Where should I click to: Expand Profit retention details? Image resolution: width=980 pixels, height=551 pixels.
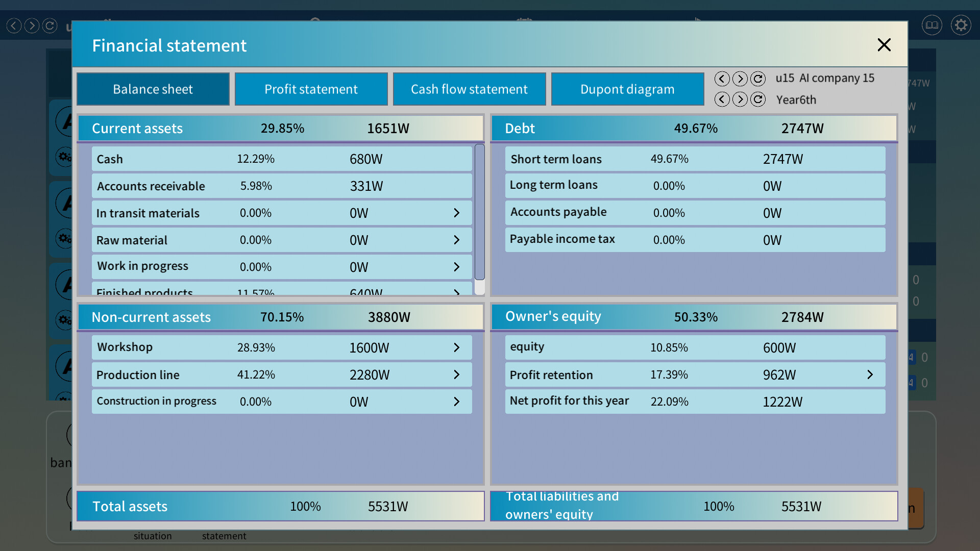pos(870,374)
